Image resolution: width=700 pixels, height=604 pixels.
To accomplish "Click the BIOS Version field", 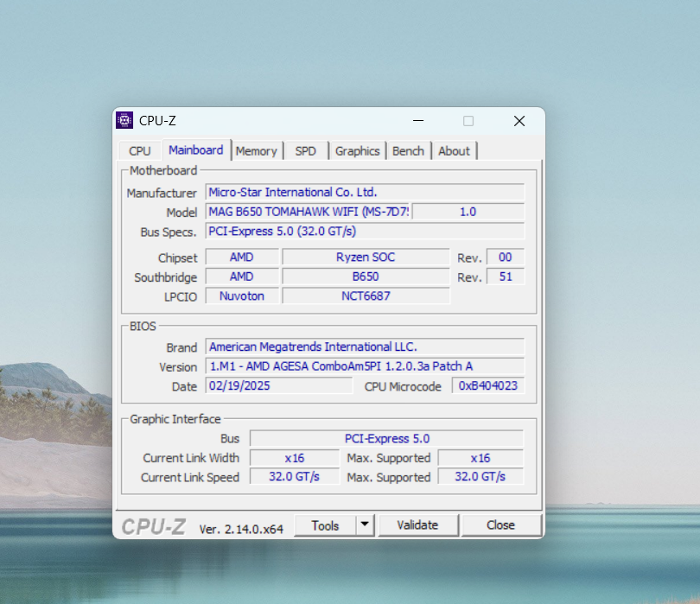I will pyautogui.click(x=364, y=366).
